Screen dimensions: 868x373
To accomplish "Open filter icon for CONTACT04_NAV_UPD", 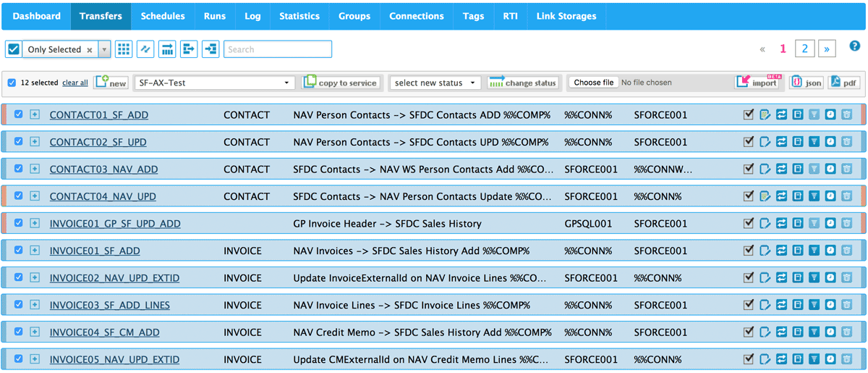I will tap(814, 196).
